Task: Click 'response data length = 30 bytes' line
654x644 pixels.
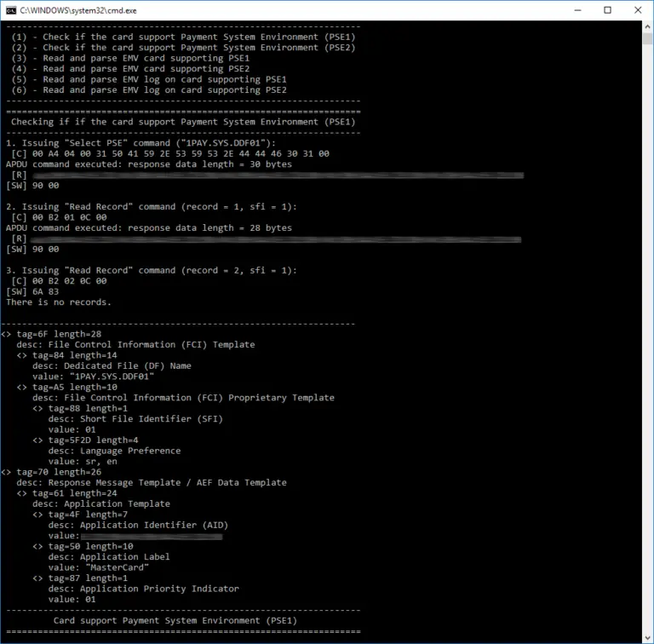Action: pos(149,164)
